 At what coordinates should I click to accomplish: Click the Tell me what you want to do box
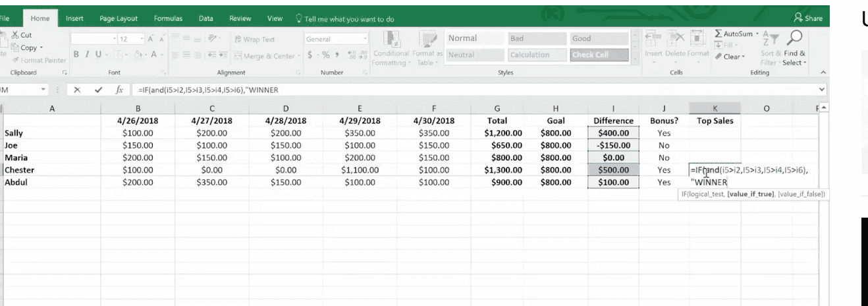coord(349,18)
